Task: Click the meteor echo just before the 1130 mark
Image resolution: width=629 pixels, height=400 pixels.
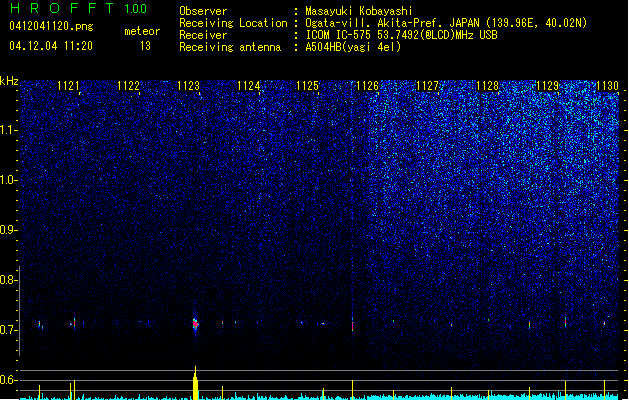Action: point(605,323)
